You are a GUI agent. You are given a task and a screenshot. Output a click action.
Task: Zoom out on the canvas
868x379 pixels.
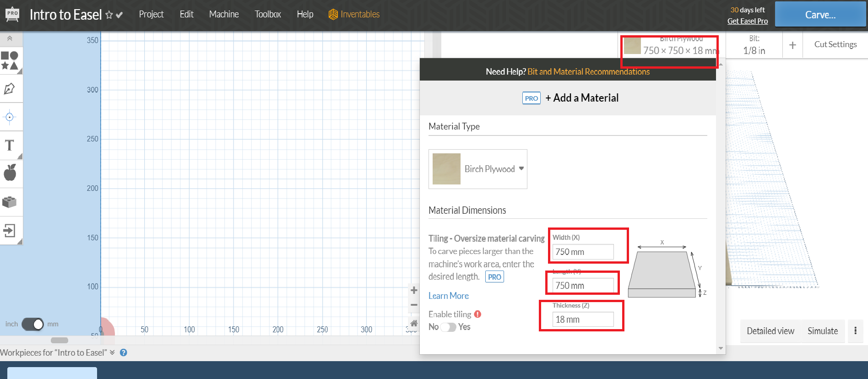point(414,305)
